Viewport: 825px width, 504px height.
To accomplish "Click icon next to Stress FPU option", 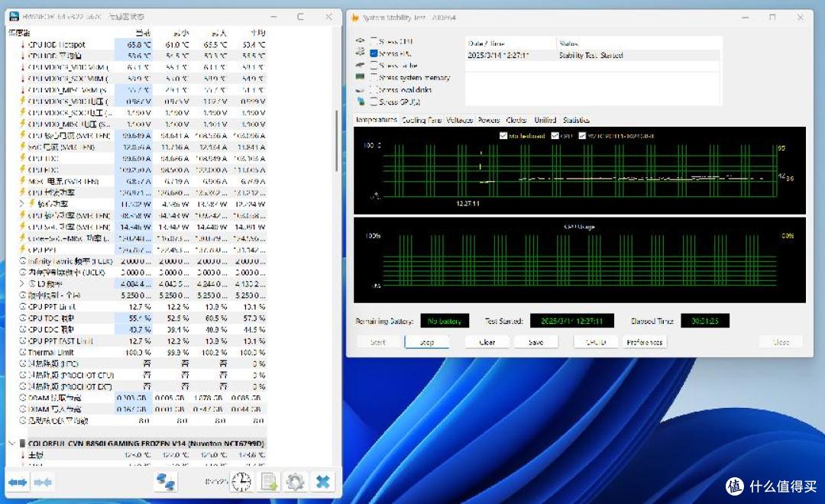I will pyautogui.click(x=361, y=53).
